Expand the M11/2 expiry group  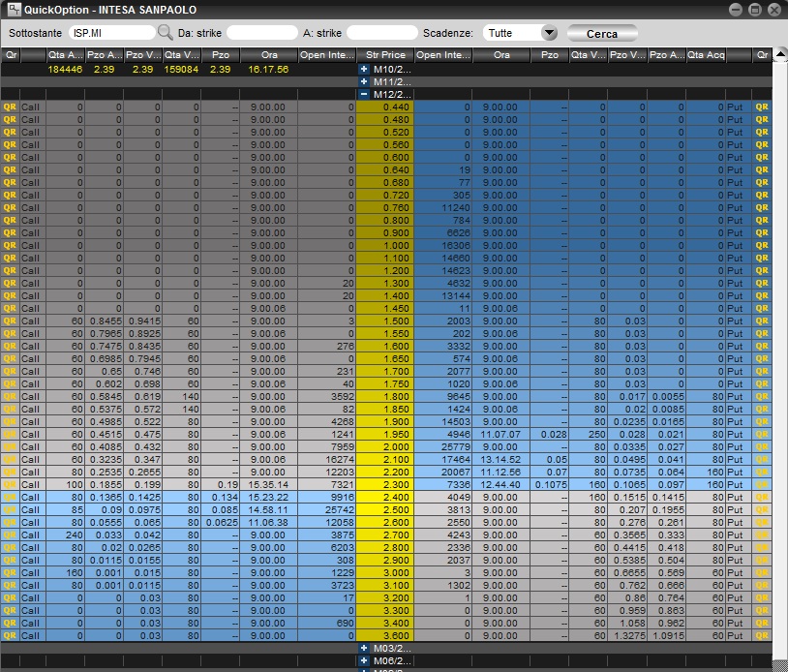pos(364,82)
